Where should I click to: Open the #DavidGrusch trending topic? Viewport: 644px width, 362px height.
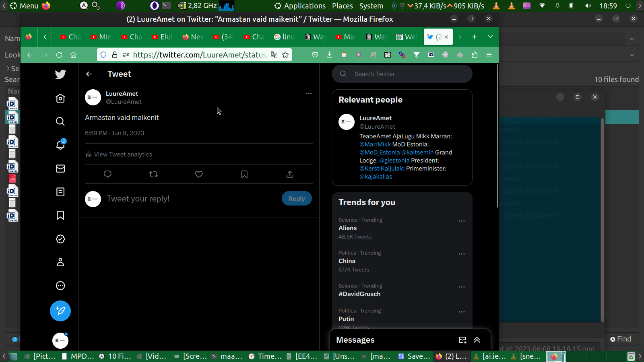point(359,294)
